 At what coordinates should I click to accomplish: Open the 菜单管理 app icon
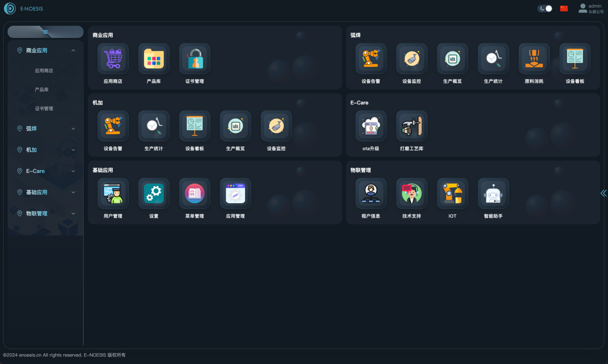195,194
